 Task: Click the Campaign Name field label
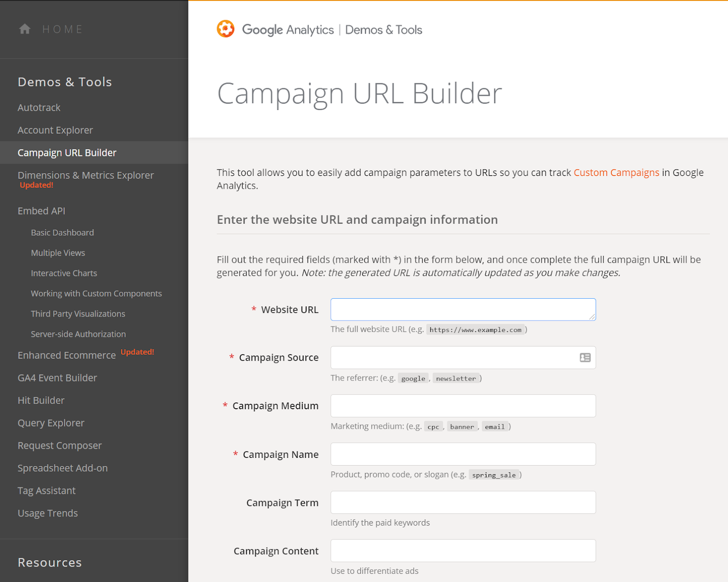click(x=281, y=455)
